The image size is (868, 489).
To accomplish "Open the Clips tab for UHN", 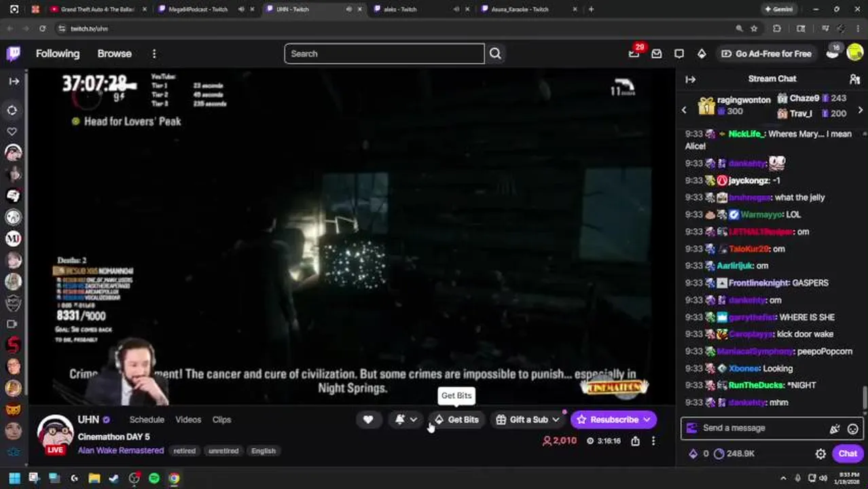I will click(x=221, y=420).
